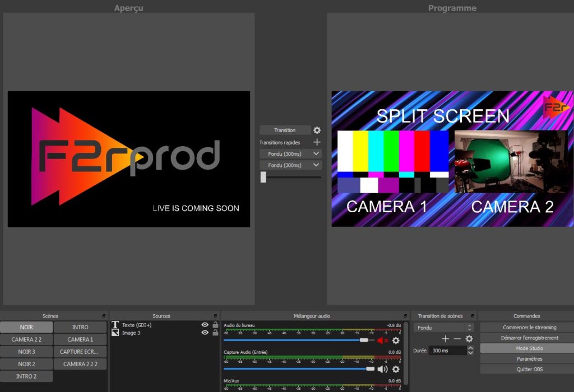Click Capture Audio (Entrée) volume slider handle
Image resolution: width=574 pixels, height=392 pixels.
coord(370,368)
